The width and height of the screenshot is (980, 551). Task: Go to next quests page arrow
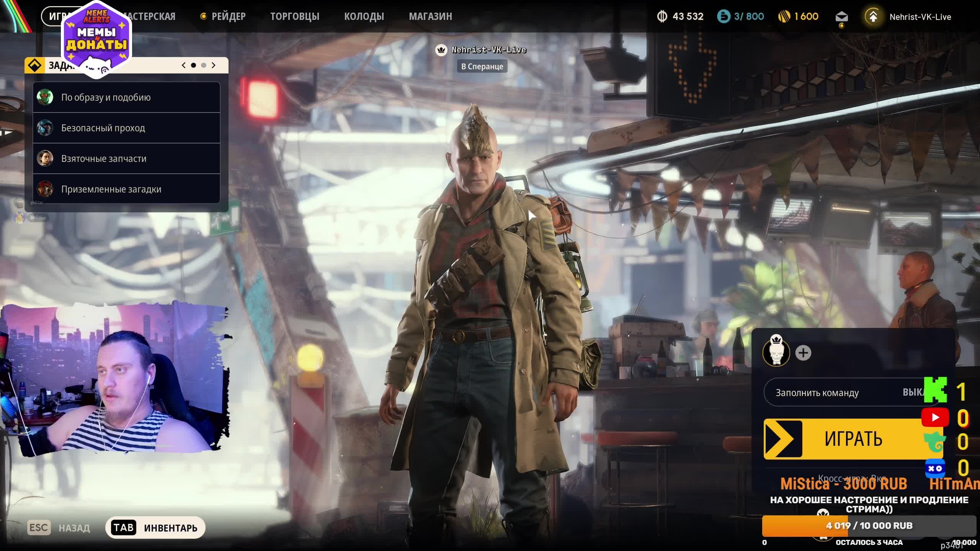coord(214,65)
